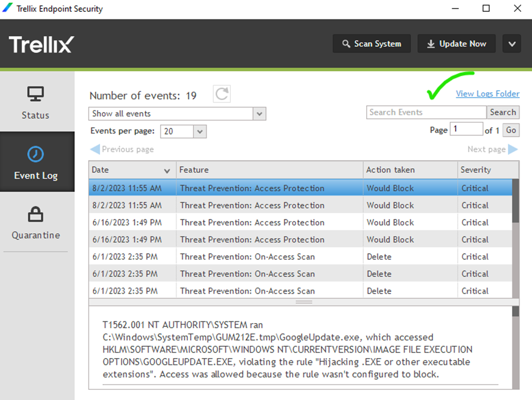Viewport: 532px width, 400px height.
Task: Click the Search button
Action: tap(503, 112)
